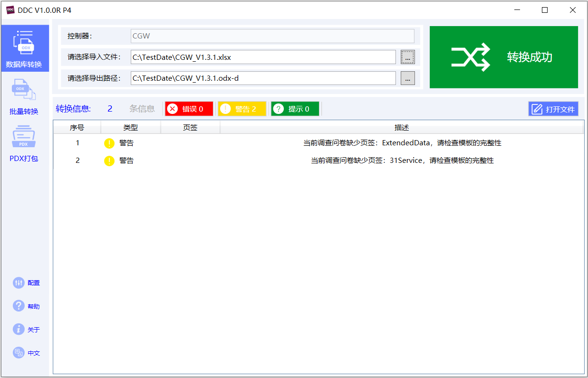Click the PDX打包 tab label
This screenshot has width=588, height=378.
pos(24,159)
